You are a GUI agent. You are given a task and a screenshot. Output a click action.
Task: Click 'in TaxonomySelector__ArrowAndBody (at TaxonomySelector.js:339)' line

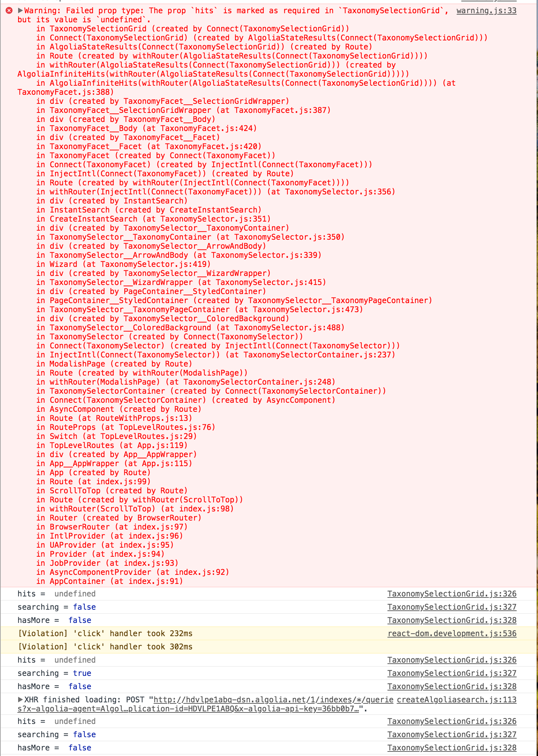coord(179,255)
